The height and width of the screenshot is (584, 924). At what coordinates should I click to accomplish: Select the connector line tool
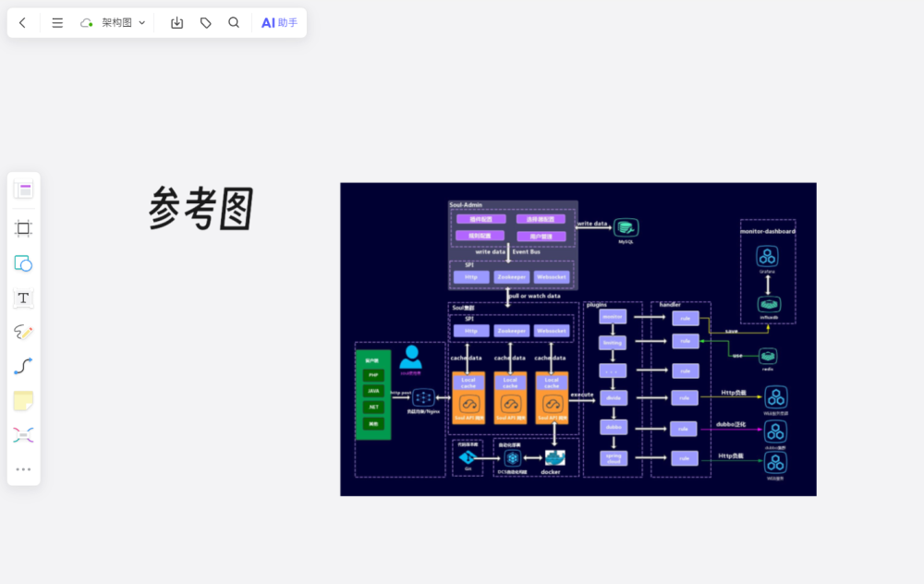22,366
